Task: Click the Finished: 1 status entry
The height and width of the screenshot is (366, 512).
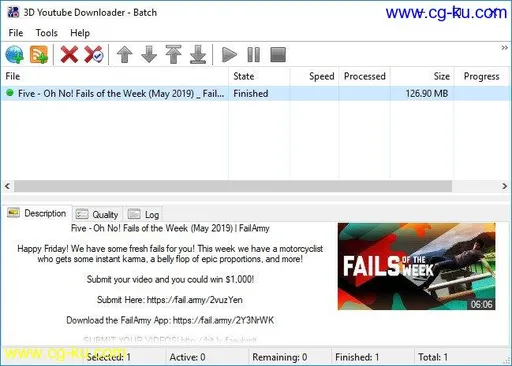Action: click(x=357, y=357)
